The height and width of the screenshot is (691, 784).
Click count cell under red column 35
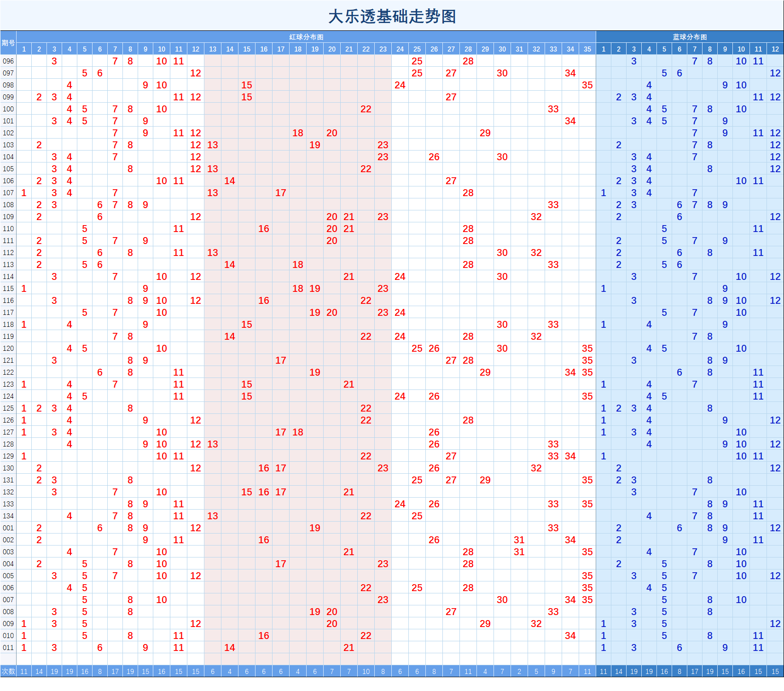[x=587, y=671]
